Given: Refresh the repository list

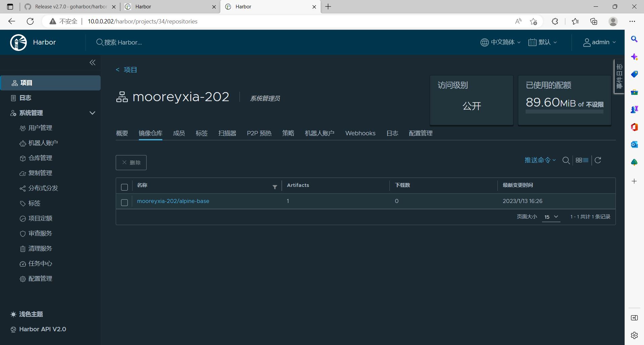Looking at the screenshot, I should point(598,160).
